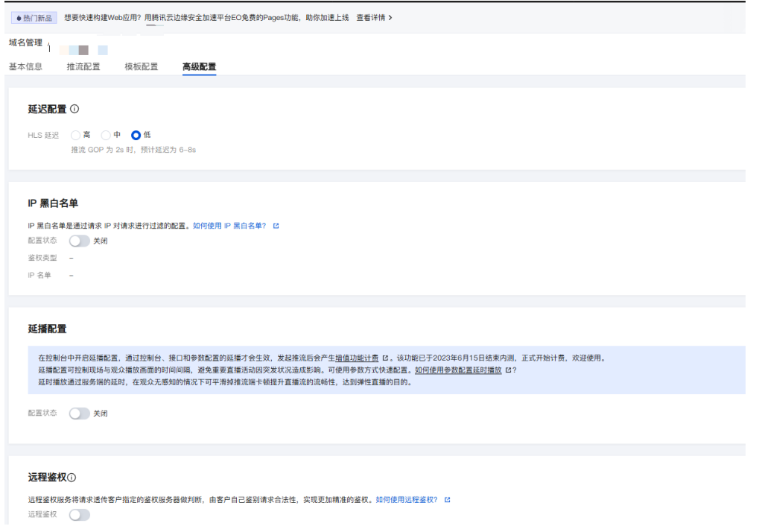
Task: Select the 低 HLS 延迟 radio button
Action: 136,135
